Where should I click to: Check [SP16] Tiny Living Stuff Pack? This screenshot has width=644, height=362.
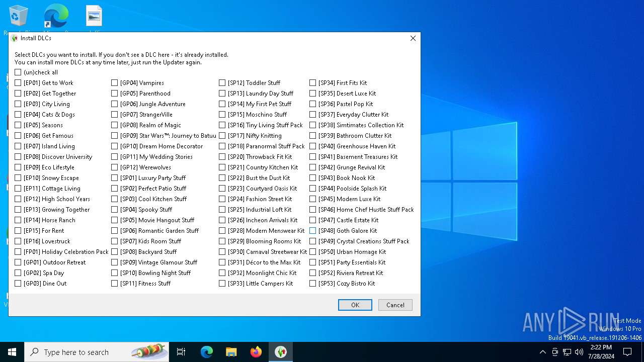click(222, 125)
